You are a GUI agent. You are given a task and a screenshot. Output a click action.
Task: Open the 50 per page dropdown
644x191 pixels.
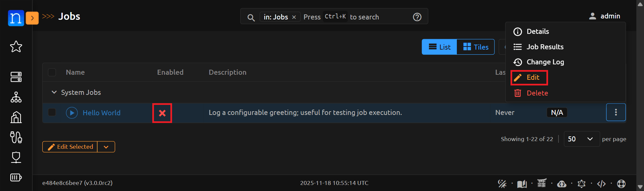pyautogui.click(x=581, y=139)
